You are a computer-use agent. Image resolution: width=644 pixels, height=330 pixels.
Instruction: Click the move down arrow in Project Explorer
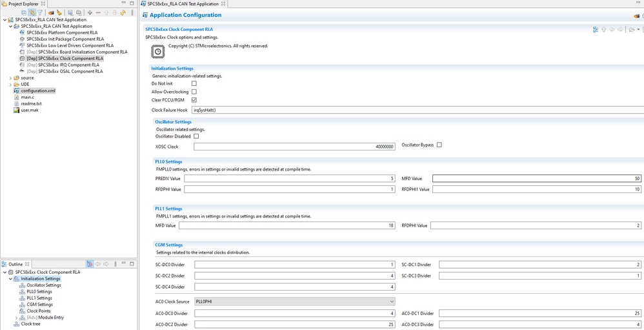114,13
